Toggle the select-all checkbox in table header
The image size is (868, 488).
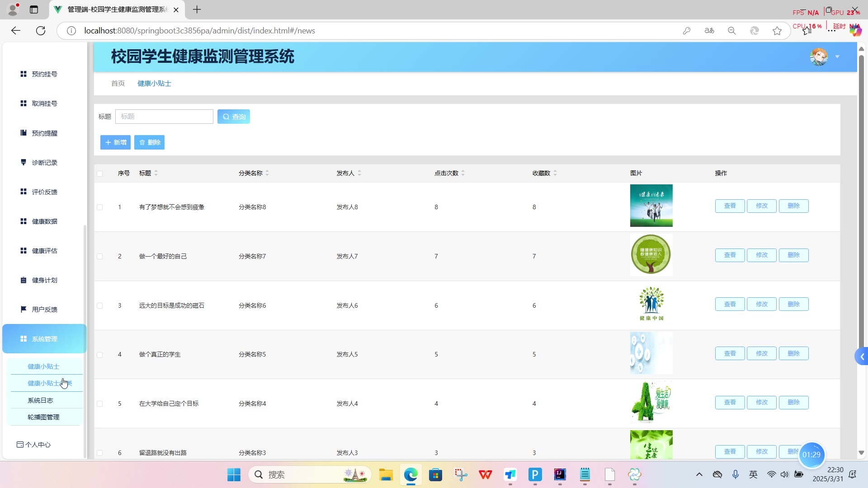point(100,174)
